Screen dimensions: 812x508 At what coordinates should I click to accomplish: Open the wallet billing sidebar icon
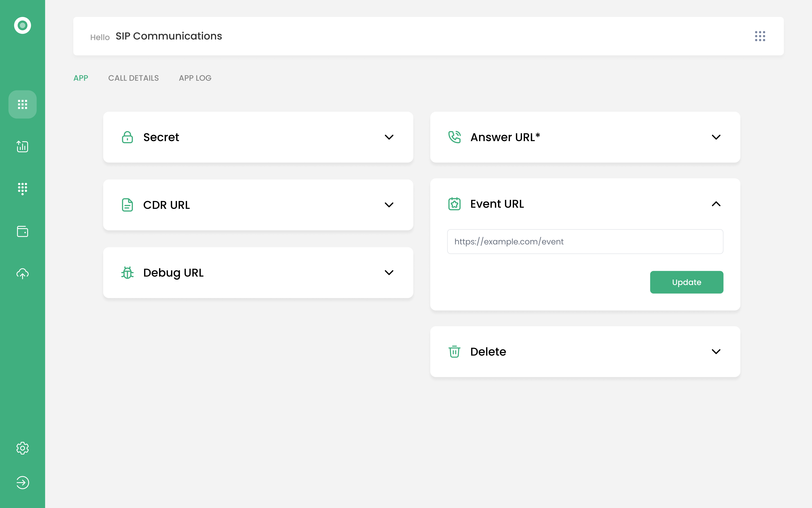[22, 231]
